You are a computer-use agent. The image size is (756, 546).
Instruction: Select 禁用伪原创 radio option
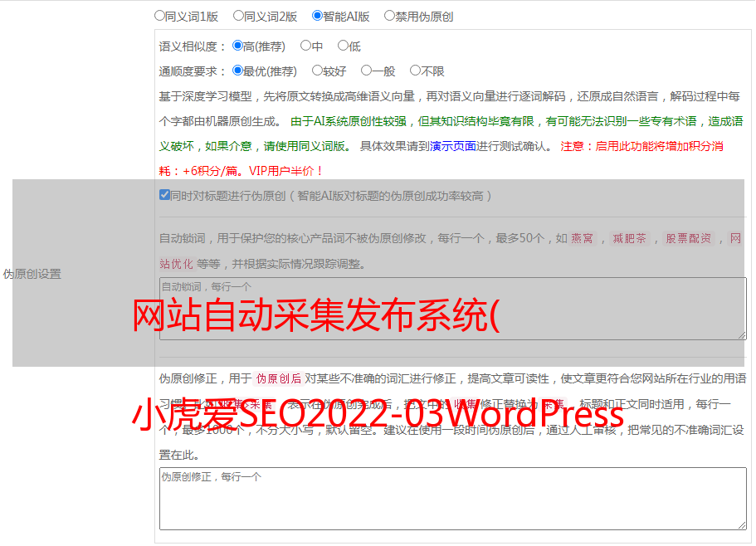(x=389, y=16)
